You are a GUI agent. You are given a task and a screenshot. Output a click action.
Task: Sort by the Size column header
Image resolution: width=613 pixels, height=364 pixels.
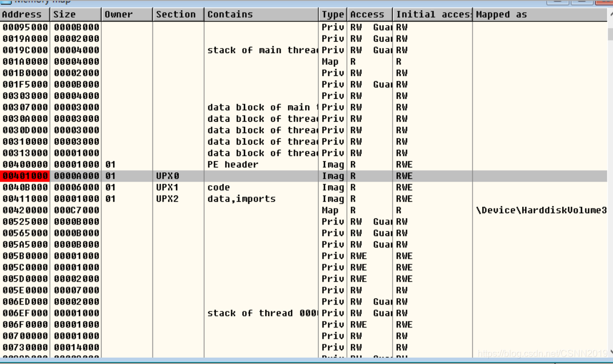(x=76, y=14)
